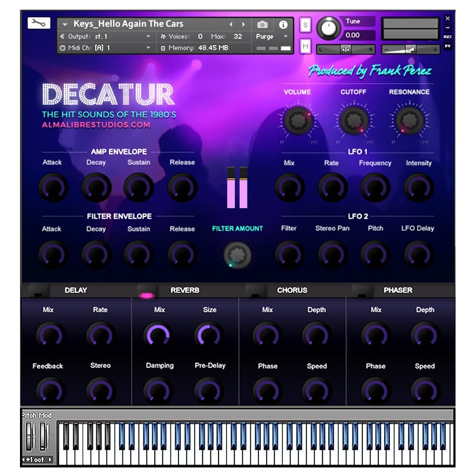Click the LFO 2 Stereo Pan knob
476x476 pixels.
pos(332,254)
